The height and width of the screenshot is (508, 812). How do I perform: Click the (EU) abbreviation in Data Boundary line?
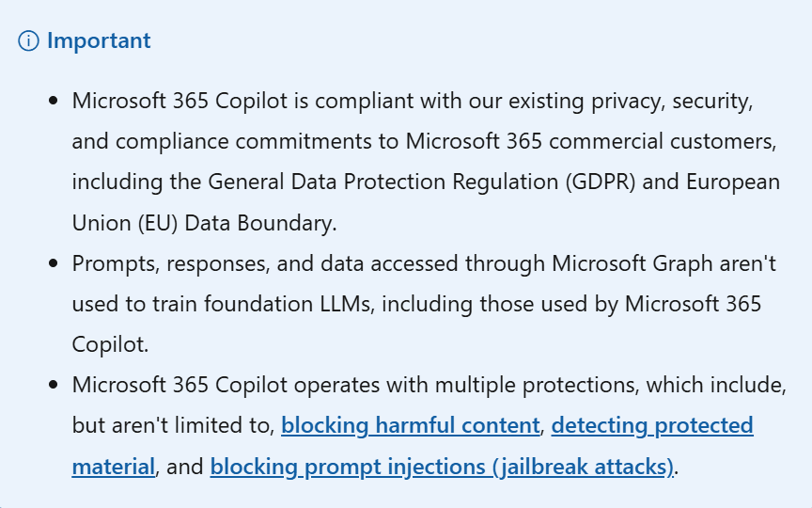click(158, 223)
